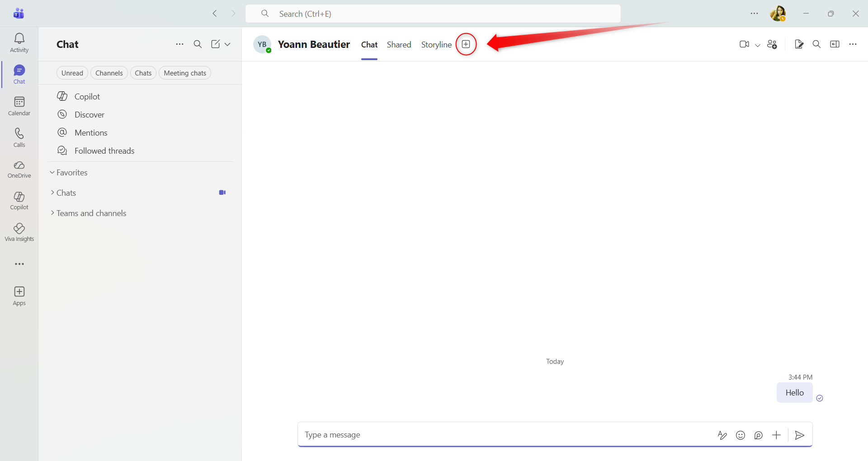Screen dimensions: 868x461
Task: Start a new chat
Action: click(215, 44)
